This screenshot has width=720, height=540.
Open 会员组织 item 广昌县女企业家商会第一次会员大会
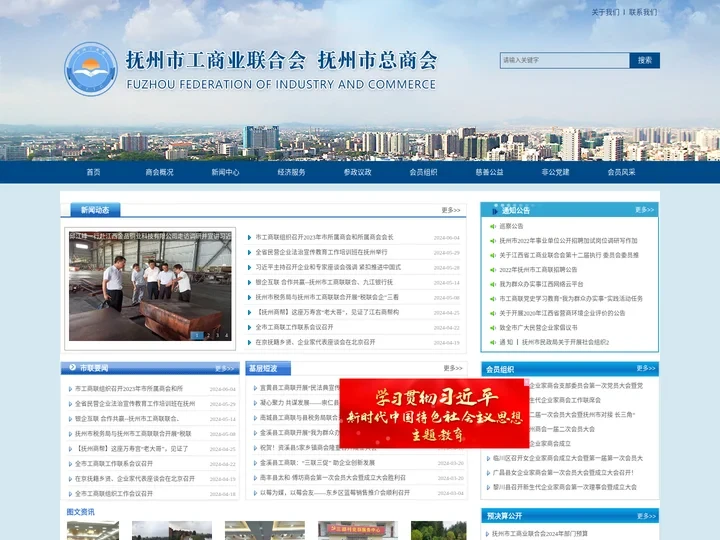[563, 472]
